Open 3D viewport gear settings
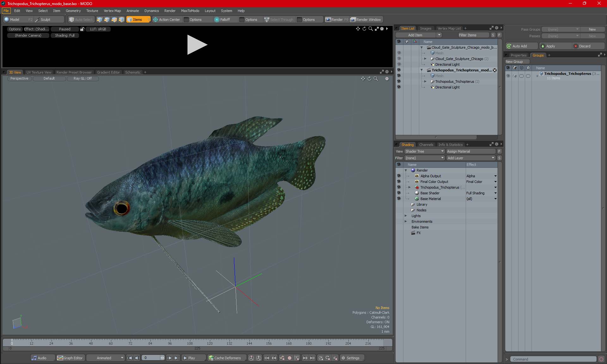The image size is (607, 364). click(x=387, y=79)
